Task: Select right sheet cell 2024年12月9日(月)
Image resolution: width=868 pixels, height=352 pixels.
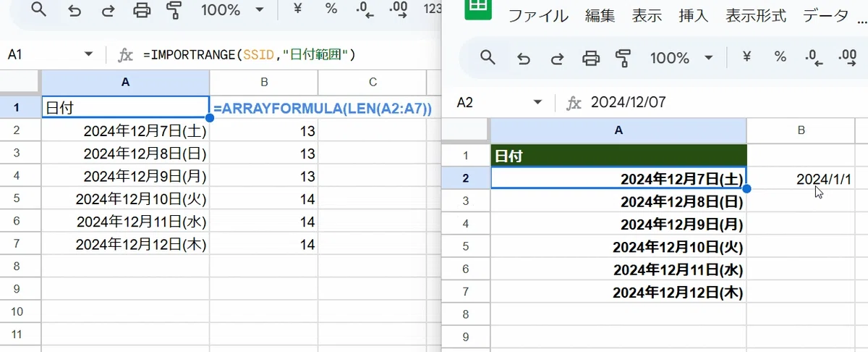Action: (x=618, y=224)
